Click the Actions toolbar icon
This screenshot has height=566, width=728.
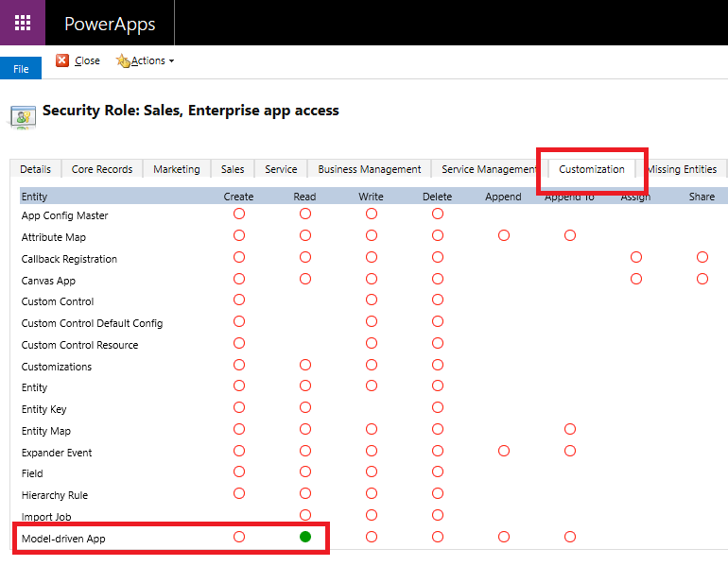click(122, 60)
